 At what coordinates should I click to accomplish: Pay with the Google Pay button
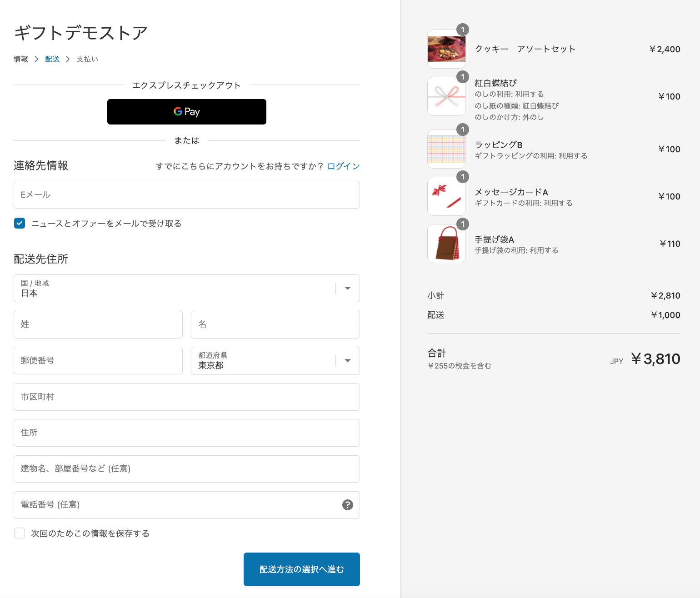(187, 112)
